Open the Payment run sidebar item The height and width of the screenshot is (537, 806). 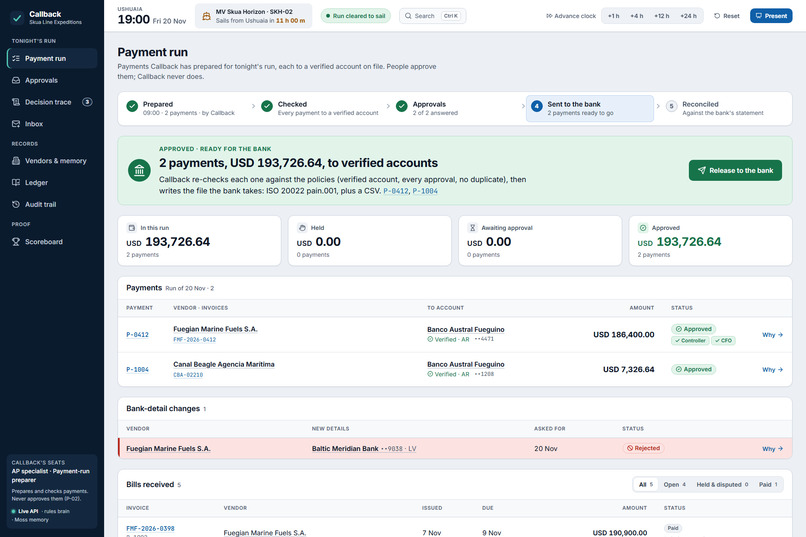point(52,59)
